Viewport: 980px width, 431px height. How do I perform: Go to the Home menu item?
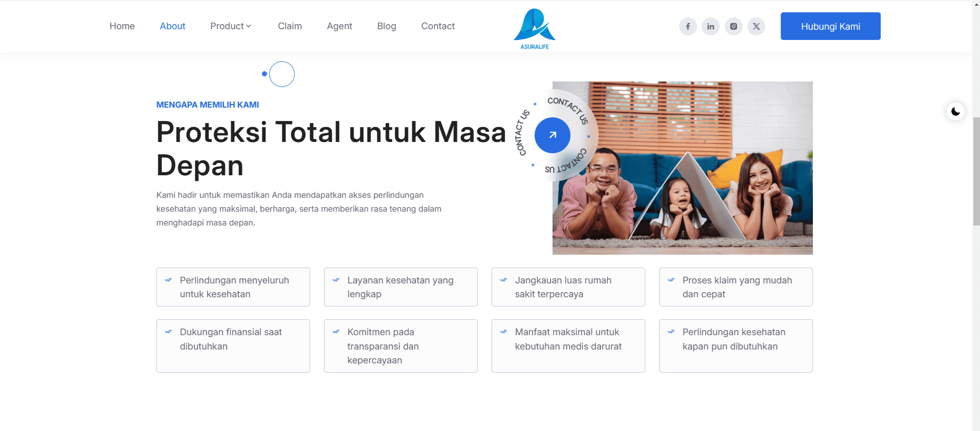coord(122,26)
